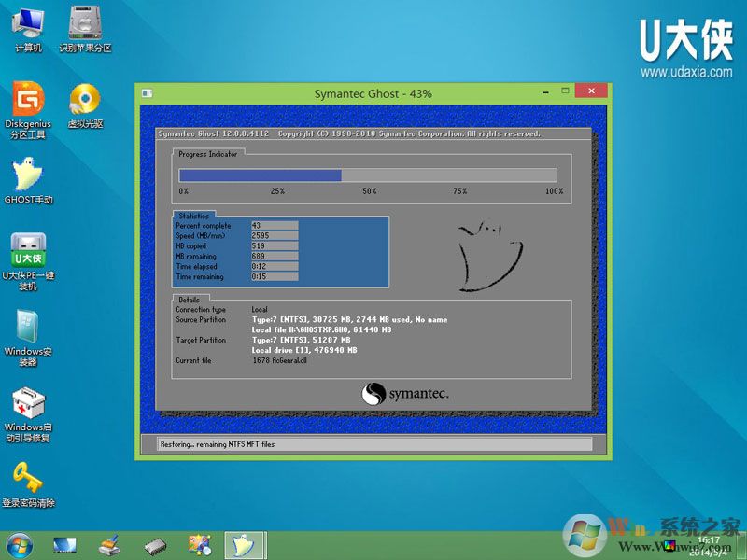Open the monitor icon in the taskbar
The width and height of the screenshot is (747, 560).
pyautogui.click(x=64, y=544)
